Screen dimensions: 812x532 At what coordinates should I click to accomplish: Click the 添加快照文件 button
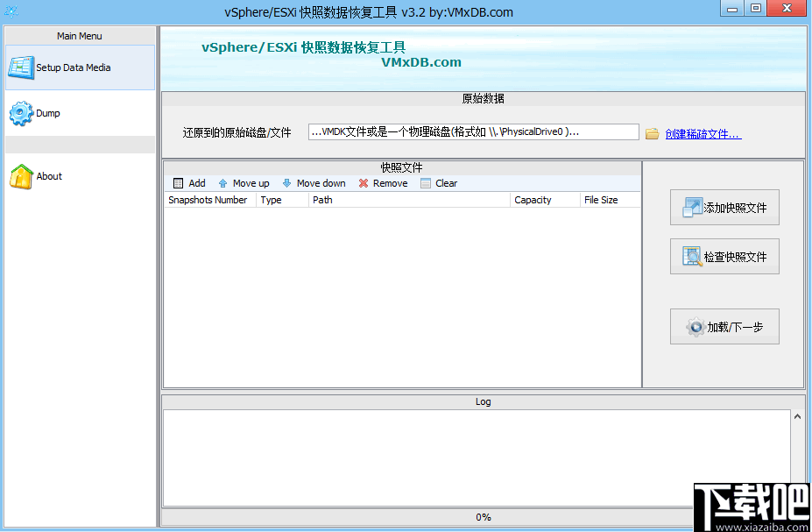click(724, 208)
